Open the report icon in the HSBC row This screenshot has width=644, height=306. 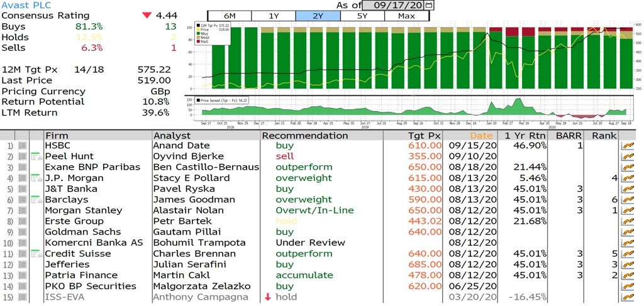tap(23, 146)
